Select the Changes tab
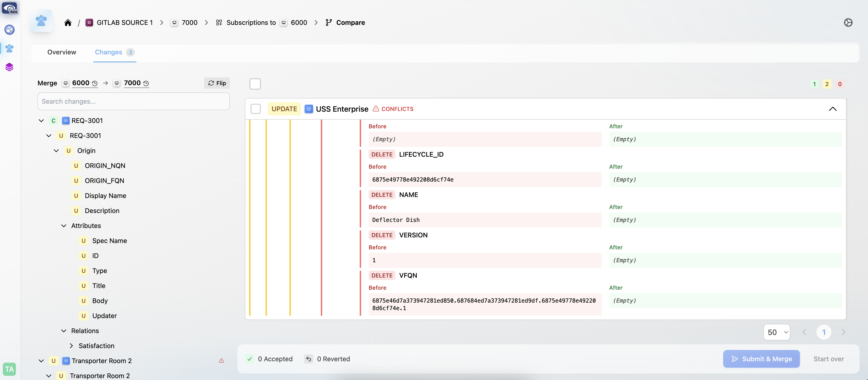Image resolution: width=868 pixels, height=380 pixels. point(115,52)
